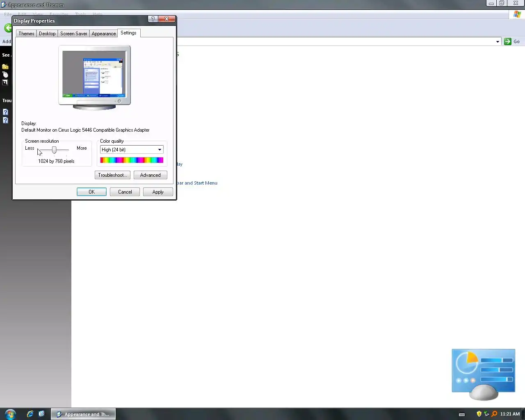Open the Favorites menu in the background window
The image size is (525, 420).
(x=59, y=14)
